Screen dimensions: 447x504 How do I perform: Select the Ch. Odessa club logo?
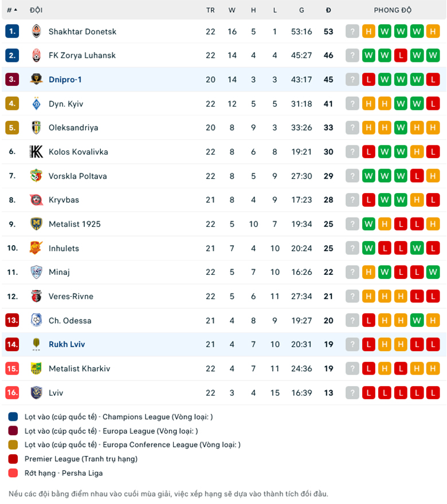36,320
